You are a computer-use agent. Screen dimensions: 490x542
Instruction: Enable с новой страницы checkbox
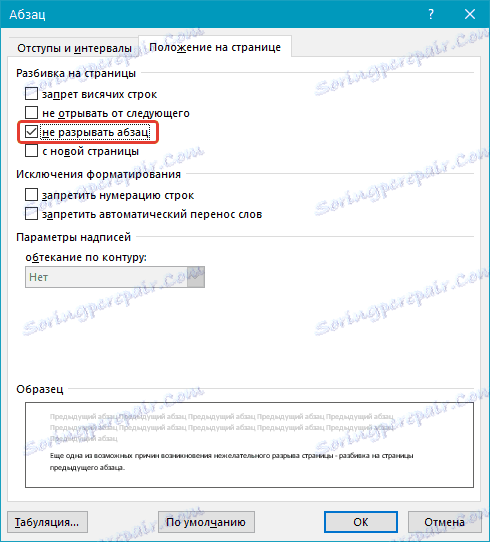pos(31,151)
